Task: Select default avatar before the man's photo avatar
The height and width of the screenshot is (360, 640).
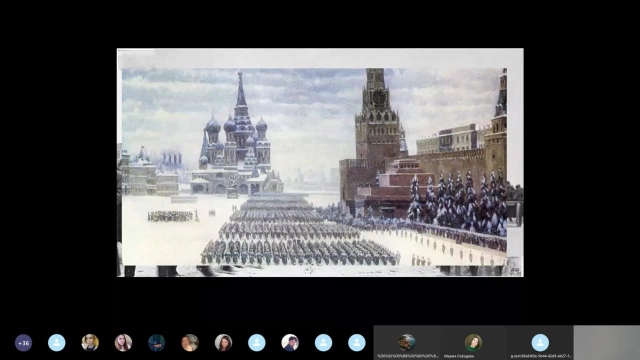Action: (257, 343)
